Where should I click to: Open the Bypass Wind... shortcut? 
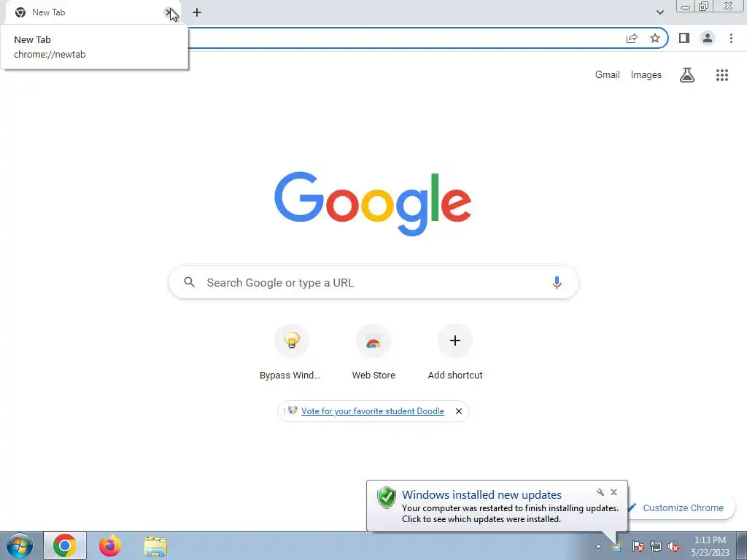click(x=290, y=352)
